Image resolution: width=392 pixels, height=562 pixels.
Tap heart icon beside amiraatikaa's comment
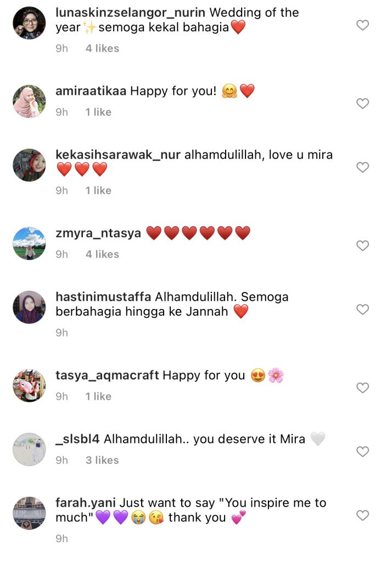(x=362, y=104)
